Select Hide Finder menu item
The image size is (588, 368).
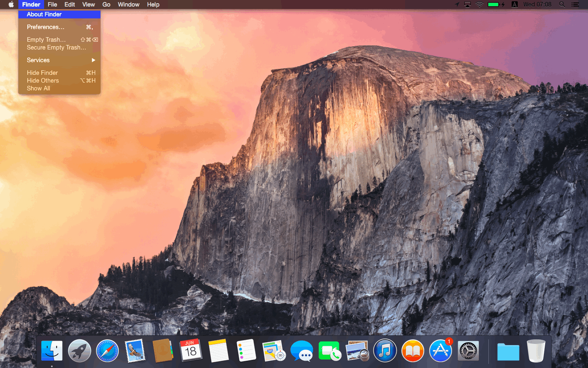(x=60, y=73)
